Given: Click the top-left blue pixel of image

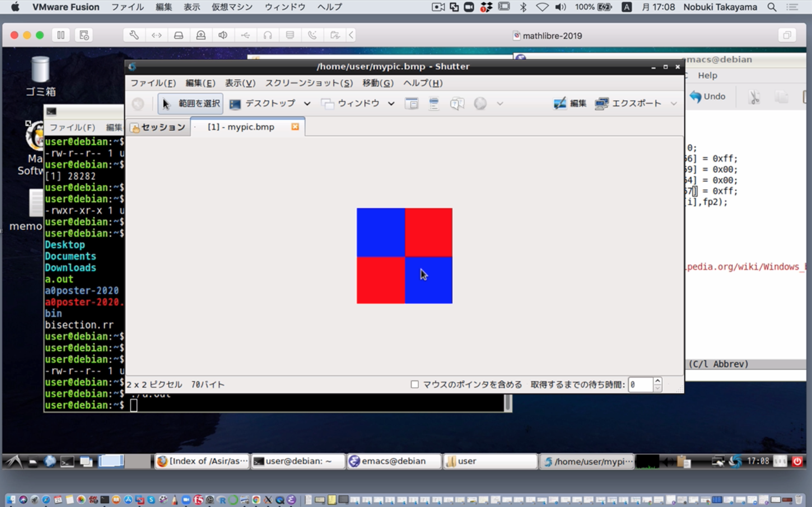Looking at the screenshot, I should click(x=381, y=232).
